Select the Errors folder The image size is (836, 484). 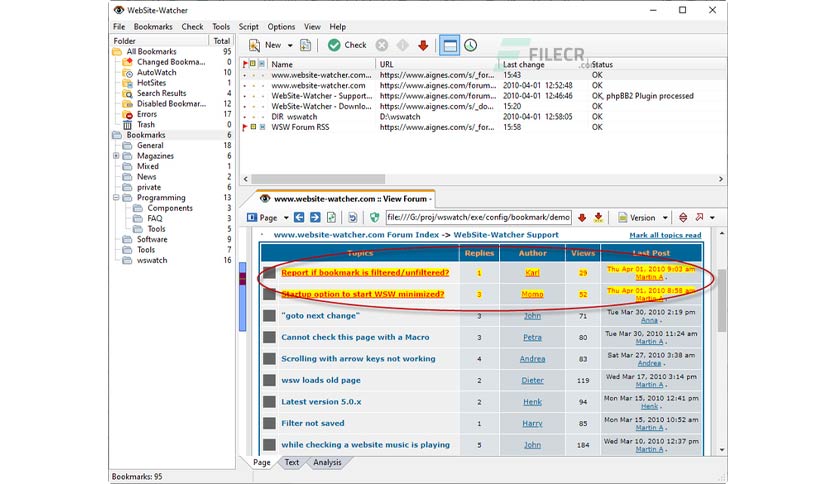pyautogui.click(x=147, y=114)
